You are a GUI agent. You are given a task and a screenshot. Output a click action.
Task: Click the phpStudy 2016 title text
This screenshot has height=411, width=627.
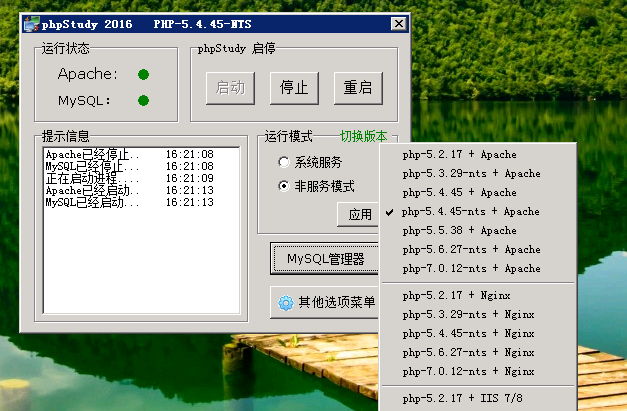tap(87, 24)
